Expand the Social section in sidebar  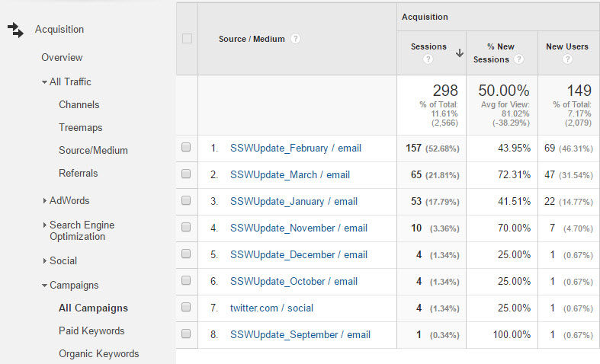(x=63, y=260)
